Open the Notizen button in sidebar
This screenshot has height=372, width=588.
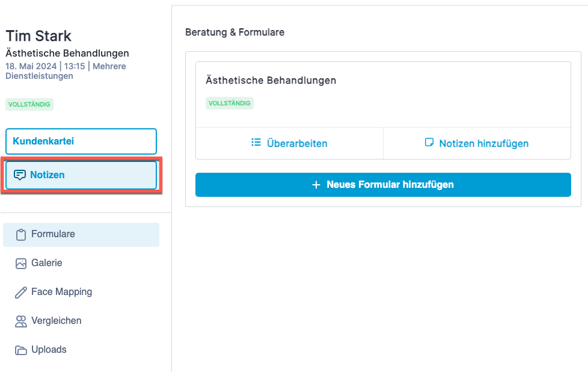(x=81, y=175)
